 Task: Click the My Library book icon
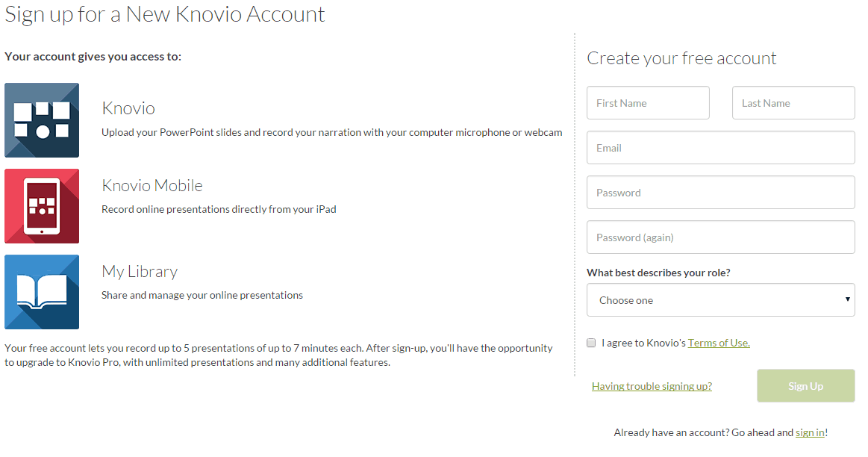tap(42, 292)
